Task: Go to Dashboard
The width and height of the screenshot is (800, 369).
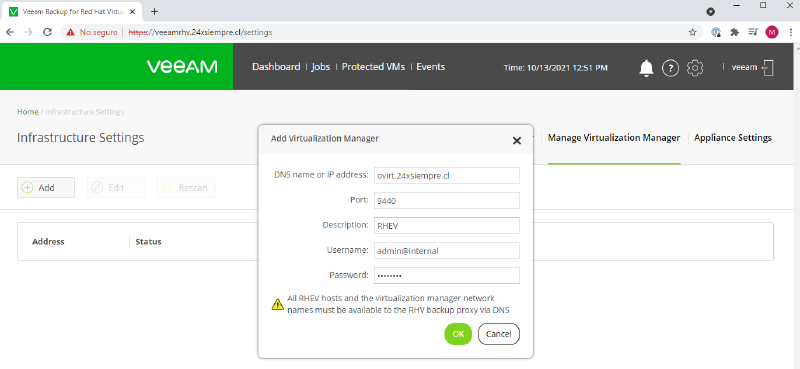Action: click(x=276, y=67)
